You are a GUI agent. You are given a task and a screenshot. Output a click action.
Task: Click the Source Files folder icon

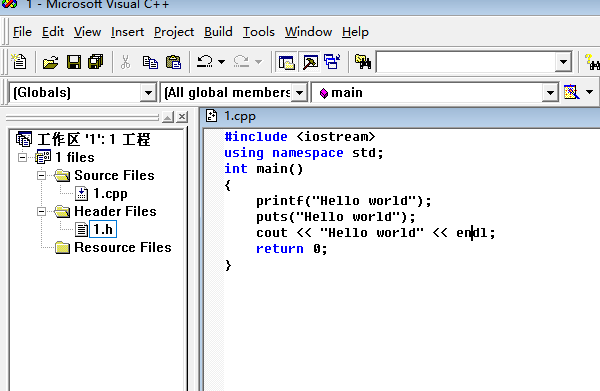[x=62, y=175]
